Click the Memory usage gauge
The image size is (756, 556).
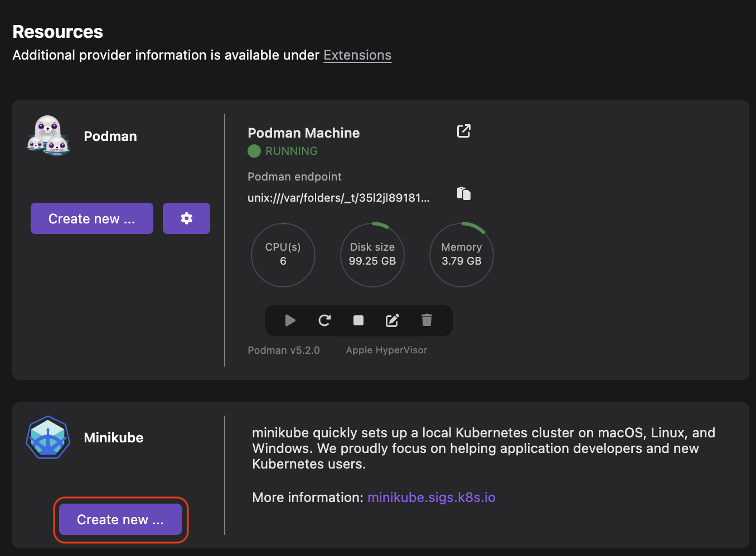click(x=462, y=255)
